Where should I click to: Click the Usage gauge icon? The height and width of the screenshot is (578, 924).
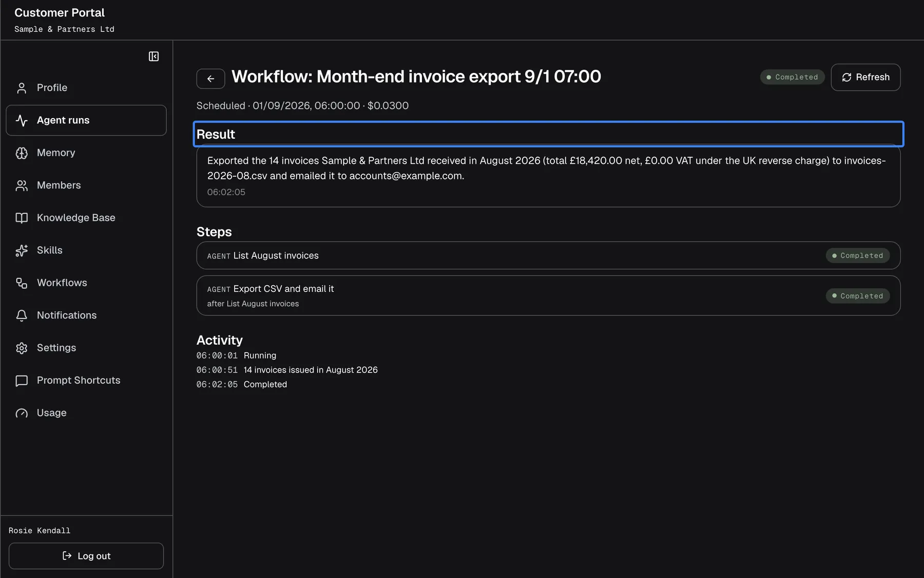pyautogui.click(x=22, y=413)
